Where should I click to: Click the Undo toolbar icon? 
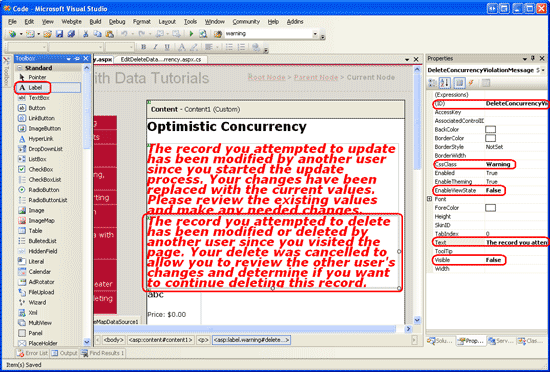(x=123, y=34)
